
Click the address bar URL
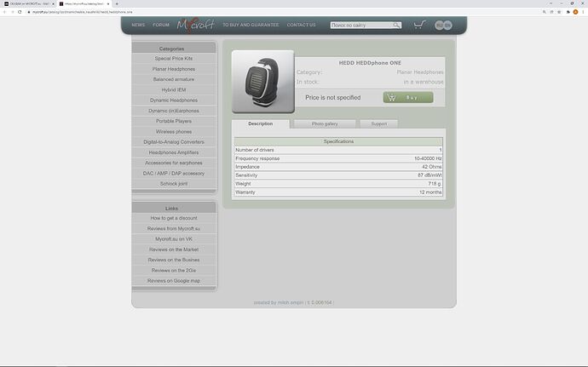point(82,12)
